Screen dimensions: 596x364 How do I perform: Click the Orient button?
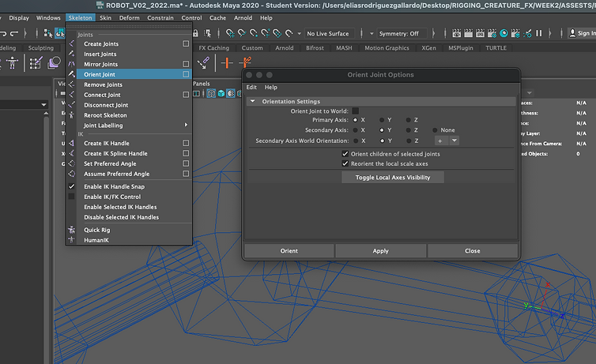tap(289, 251)
